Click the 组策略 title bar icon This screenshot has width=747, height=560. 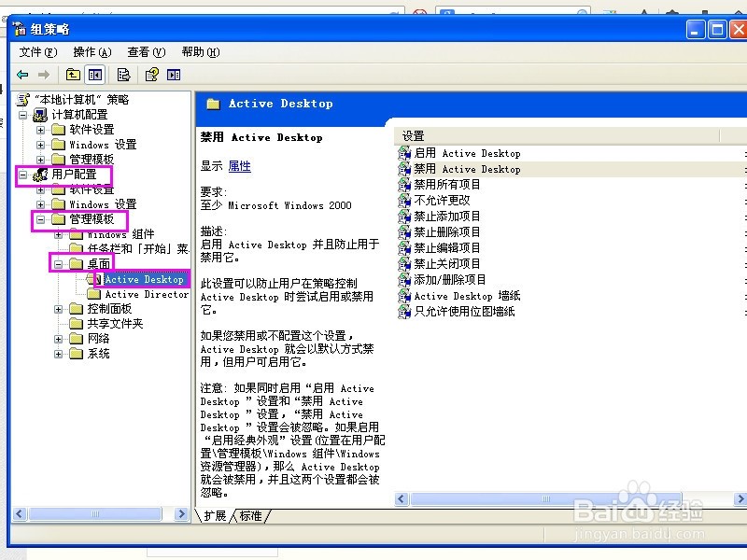click(x=20, y=29)
